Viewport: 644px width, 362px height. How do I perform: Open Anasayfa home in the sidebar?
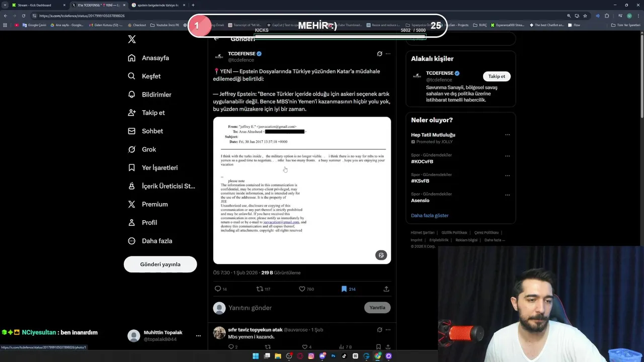click(x=148, y=58)
